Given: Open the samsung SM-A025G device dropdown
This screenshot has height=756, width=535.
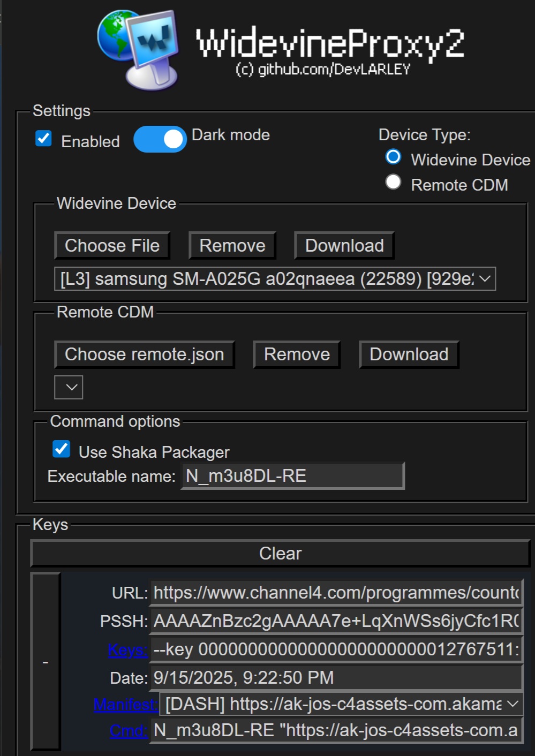Looking at the screenshot, I should point(275,279).
